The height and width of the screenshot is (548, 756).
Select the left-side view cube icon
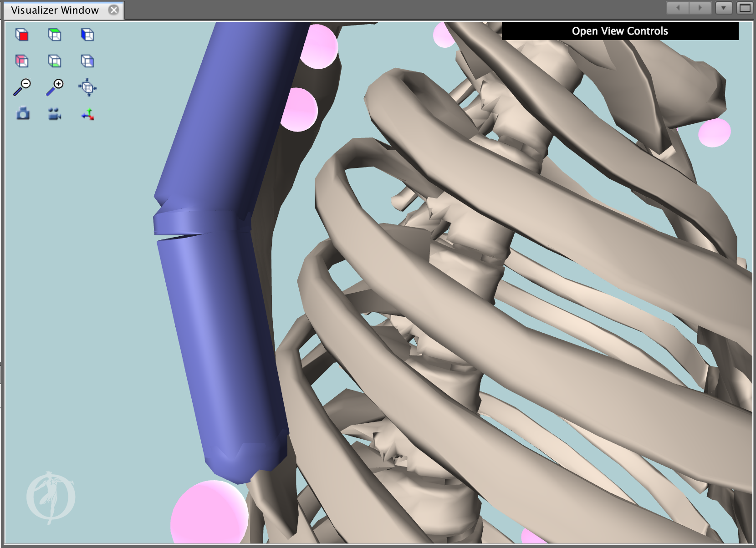(x=87, y=61)
